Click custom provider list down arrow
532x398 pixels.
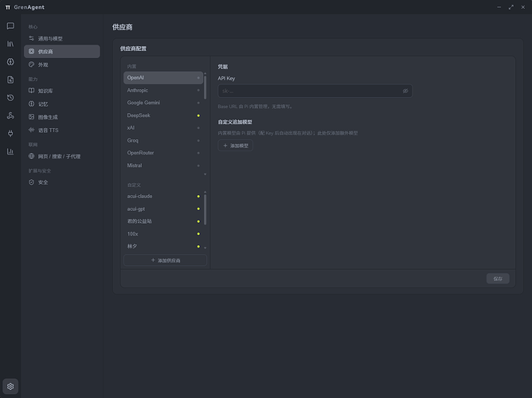pyautogui.click(x=205, y=248)
